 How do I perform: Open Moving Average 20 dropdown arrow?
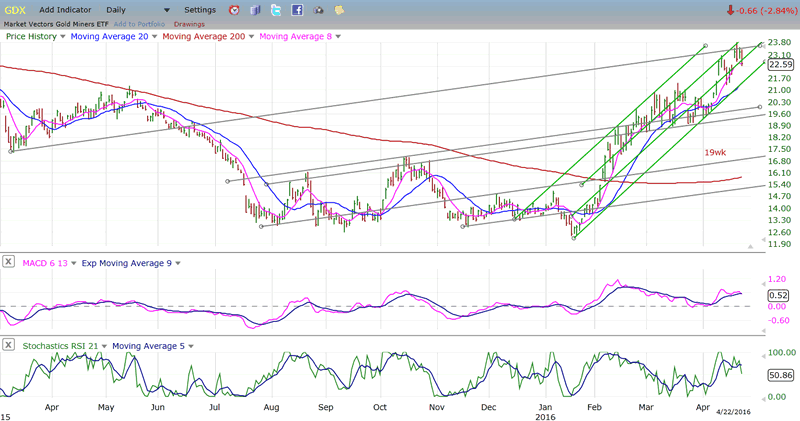click(152, 36)
